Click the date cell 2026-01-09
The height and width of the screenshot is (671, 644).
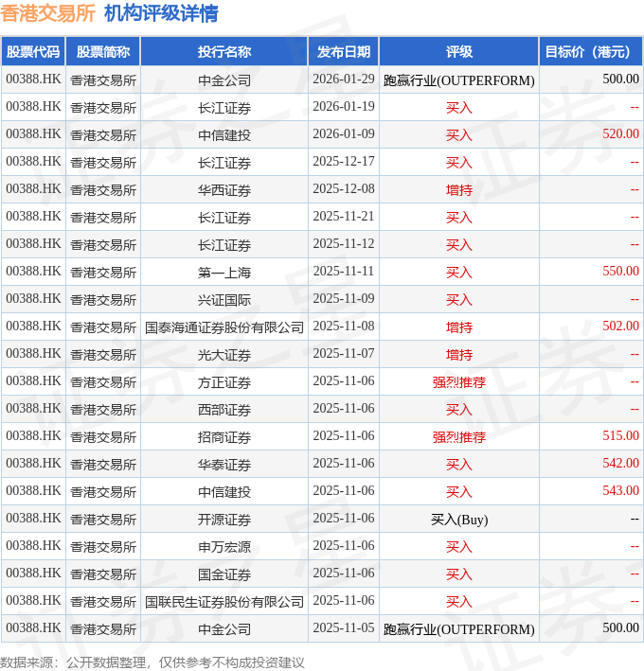pos(344,134)
